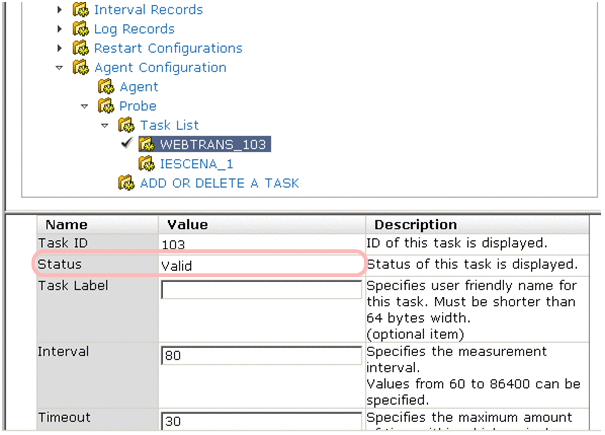Screen dimensions: 605x435
Task: Expand the Log Records tree node
Action: [x=60, y=29]
